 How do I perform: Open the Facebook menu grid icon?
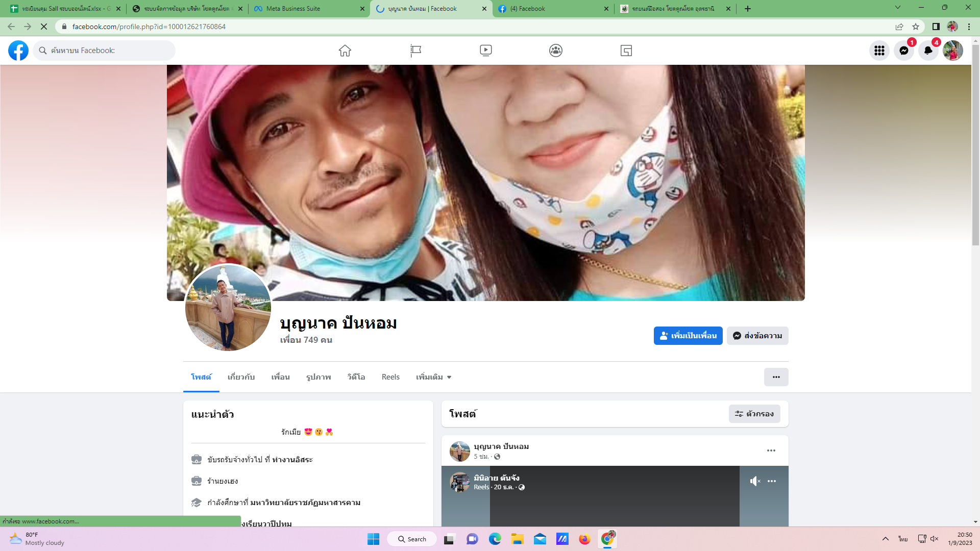point(879,51)
